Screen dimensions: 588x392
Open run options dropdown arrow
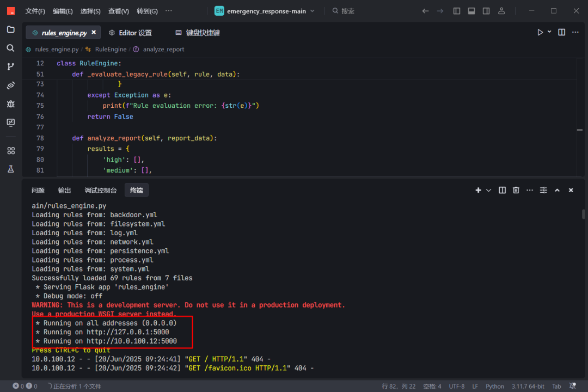[549, 32]
